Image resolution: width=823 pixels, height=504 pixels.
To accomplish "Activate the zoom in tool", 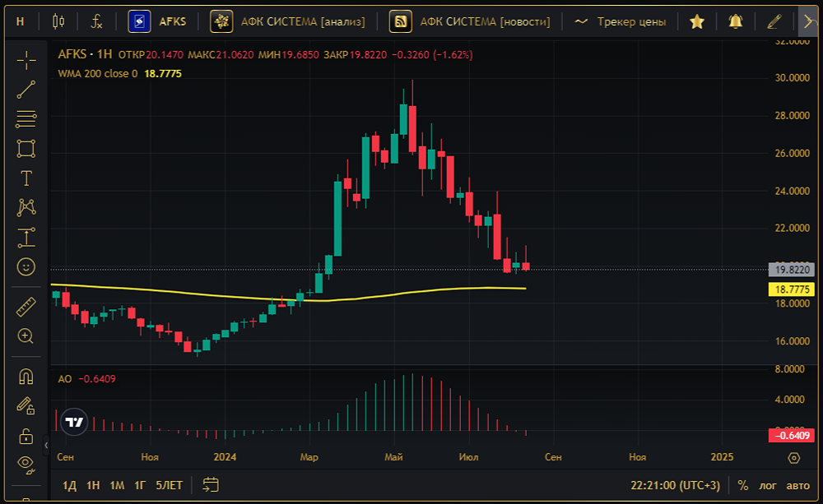I will pos(26,336).
